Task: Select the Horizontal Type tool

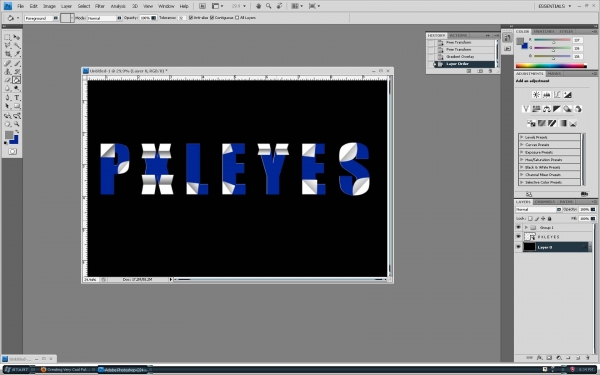Action: pyautogui.click(x=17, y=98)
